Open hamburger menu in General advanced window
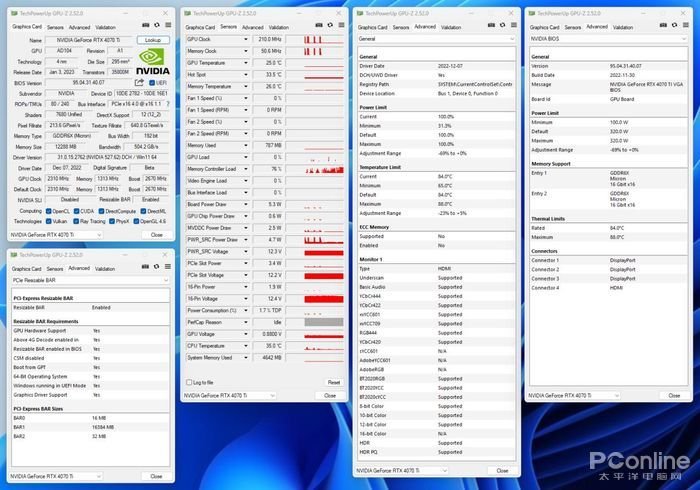Screen dimensions: 700x490 click(x=513, y=25)
